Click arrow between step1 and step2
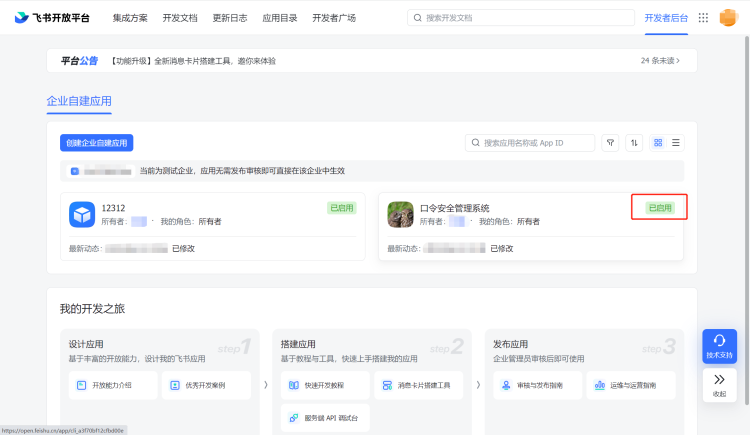 point(265,384)
